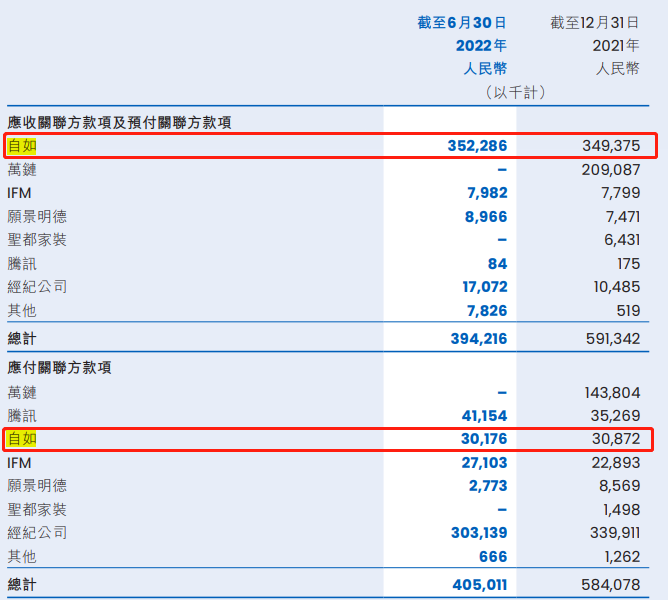Click the highlighted 自如 label in payables section
The width and height of the screenshot is (668, 600).
[22, 439]
